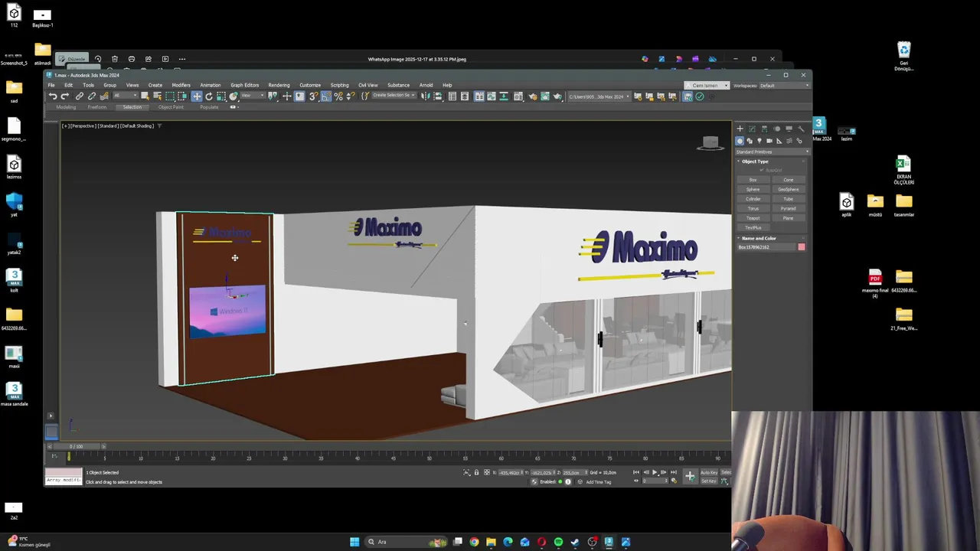Image resolution: width=980 pixels, height=551 pixels.
Task: Choose the Bind to Space Warp tool
Action: pos(104,96)
